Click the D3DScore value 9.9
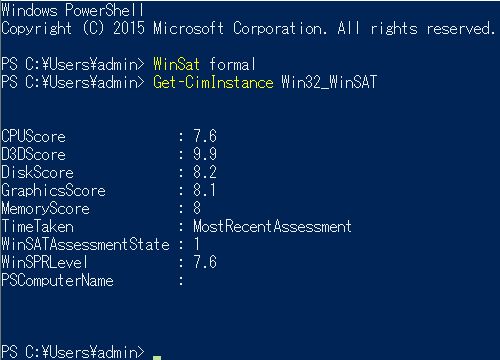This screenshot has height=360, width=500. (x=205, y=154)
